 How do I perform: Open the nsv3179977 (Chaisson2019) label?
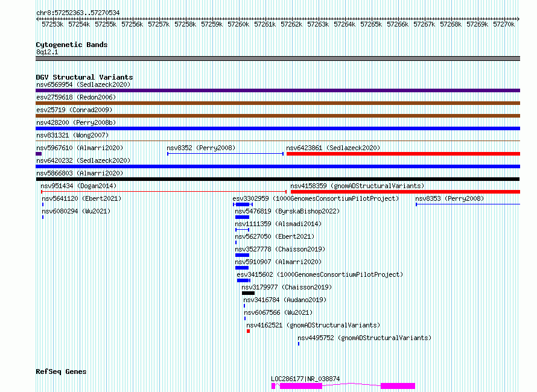(287, 287)
